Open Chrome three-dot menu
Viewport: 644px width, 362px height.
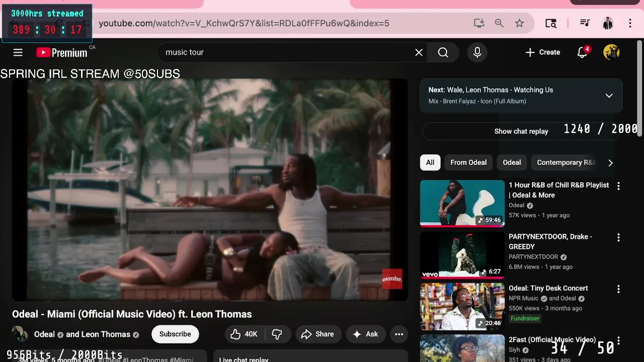click(x=630, y=23)
